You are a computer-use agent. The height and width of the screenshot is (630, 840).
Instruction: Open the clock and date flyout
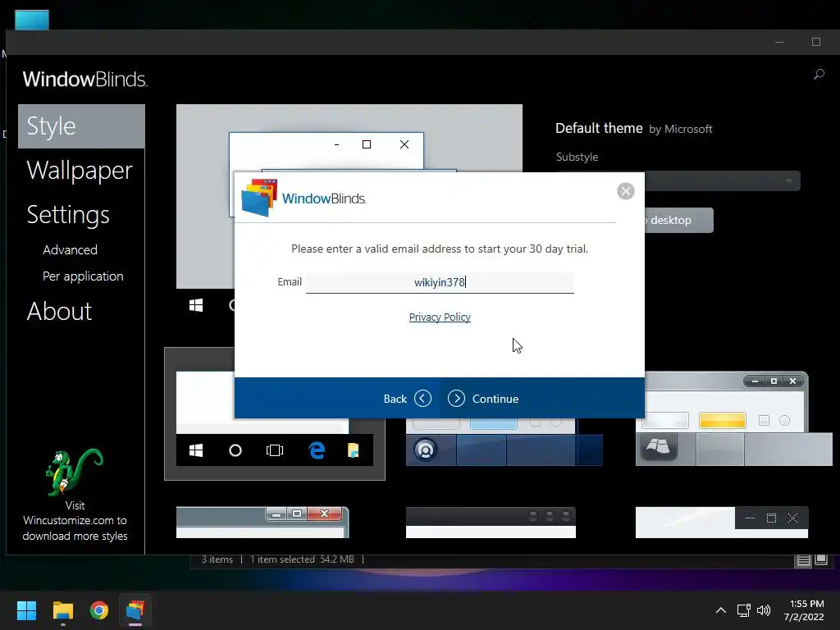tap(805, 610)
